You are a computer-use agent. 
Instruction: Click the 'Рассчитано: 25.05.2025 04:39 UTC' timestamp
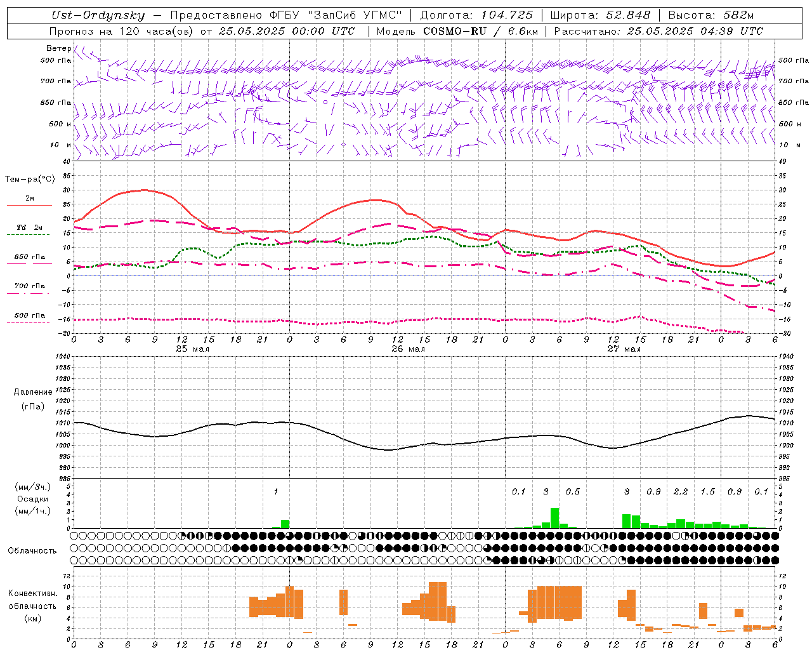658,31
